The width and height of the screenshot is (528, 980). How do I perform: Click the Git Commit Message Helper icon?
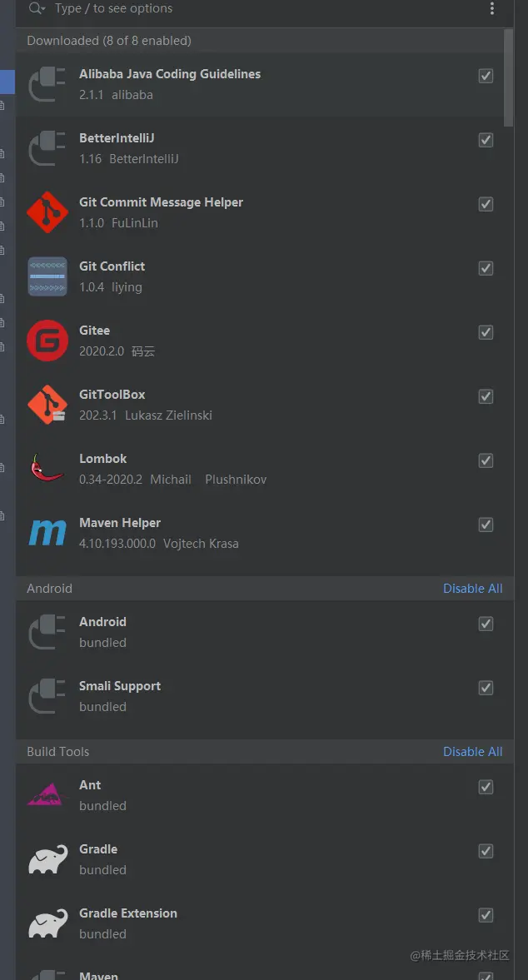[47, 212]
